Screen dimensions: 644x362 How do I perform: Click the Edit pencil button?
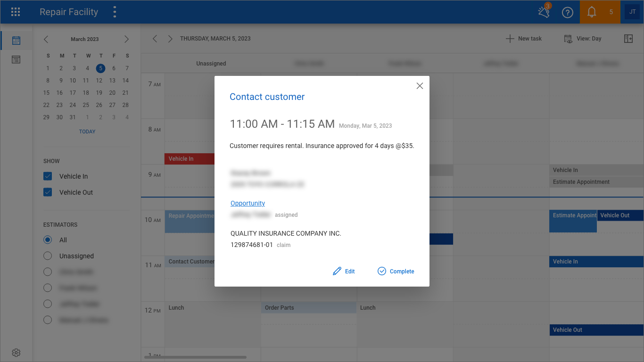344,271
